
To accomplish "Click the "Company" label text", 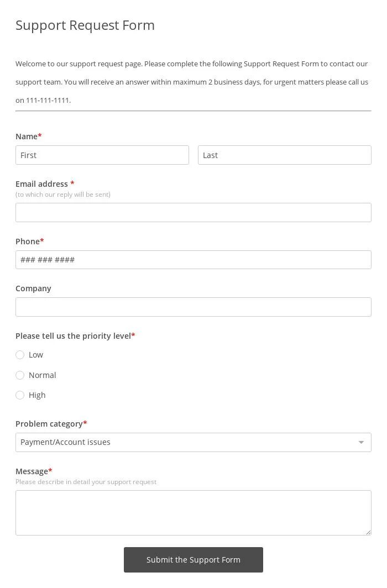I will 33,288.
